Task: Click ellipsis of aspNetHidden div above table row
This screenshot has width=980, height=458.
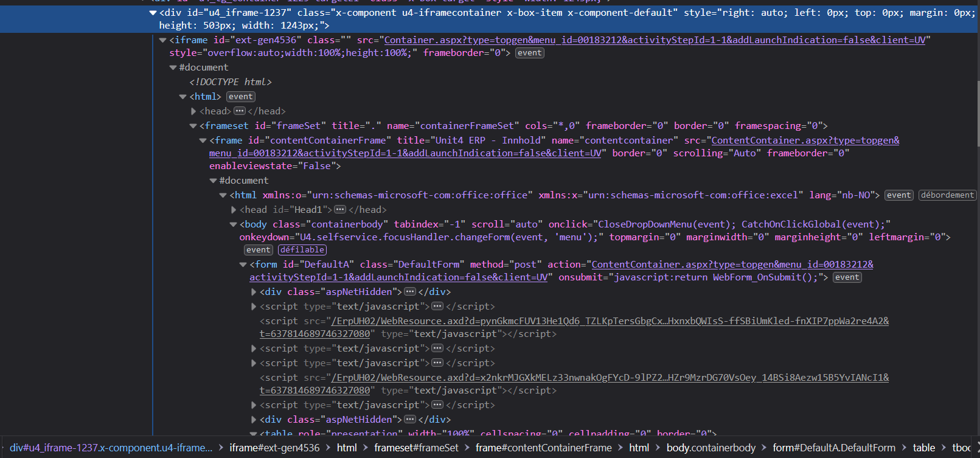Action: click(410, 420)
